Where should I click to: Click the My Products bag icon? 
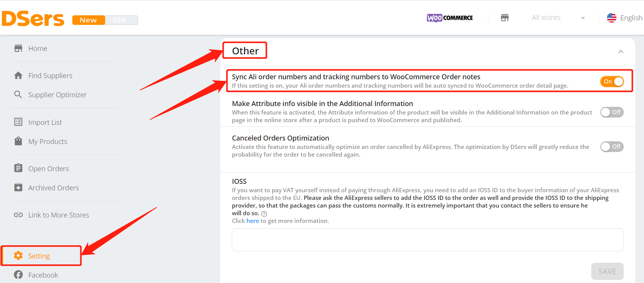coord(18,141)
